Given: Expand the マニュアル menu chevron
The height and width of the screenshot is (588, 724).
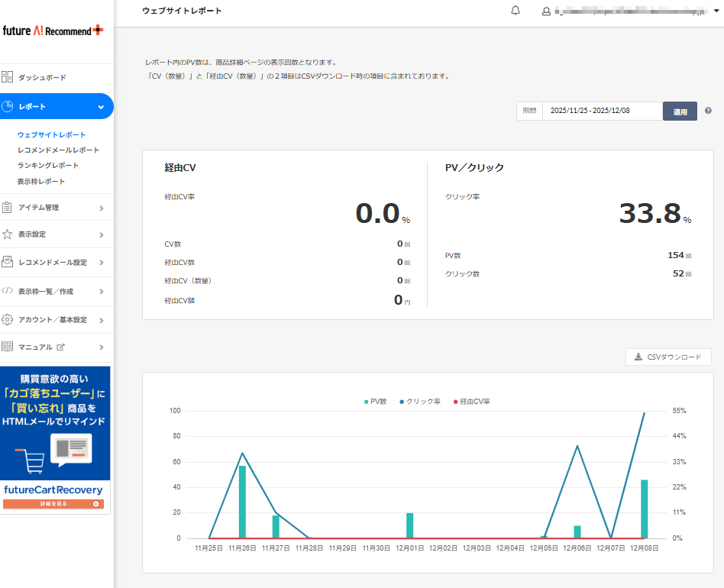Looking at the screenshot, I should pyautogui.click(x=101, y=347).
